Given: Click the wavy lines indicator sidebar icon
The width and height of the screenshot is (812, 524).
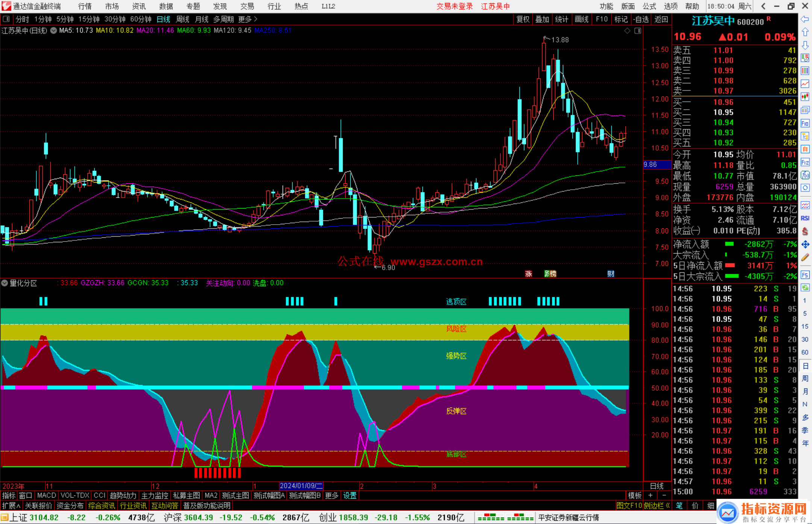Looking at the screenshot, I should pyautogui.click(x=805, y=205).
